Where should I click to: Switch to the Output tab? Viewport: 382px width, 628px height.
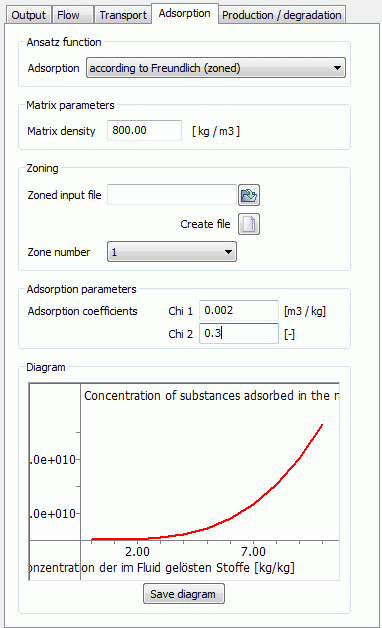(28, 15)
